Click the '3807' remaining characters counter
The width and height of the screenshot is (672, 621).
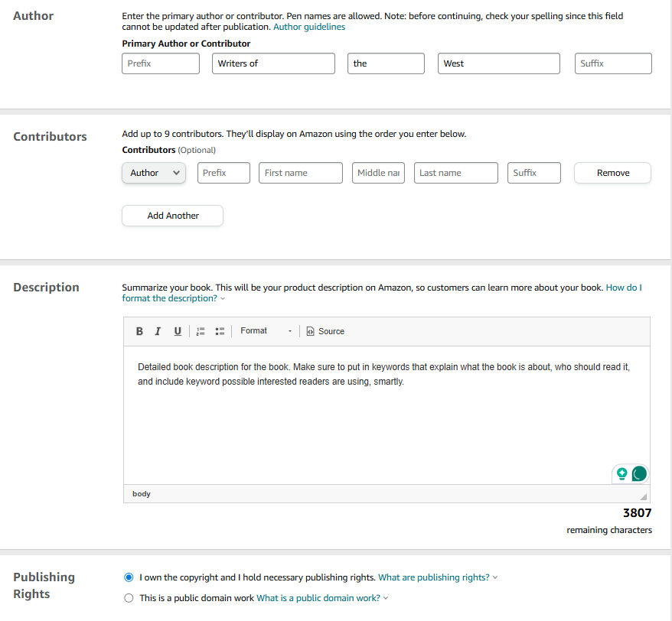pyautogui.click(x=638, y=512)
